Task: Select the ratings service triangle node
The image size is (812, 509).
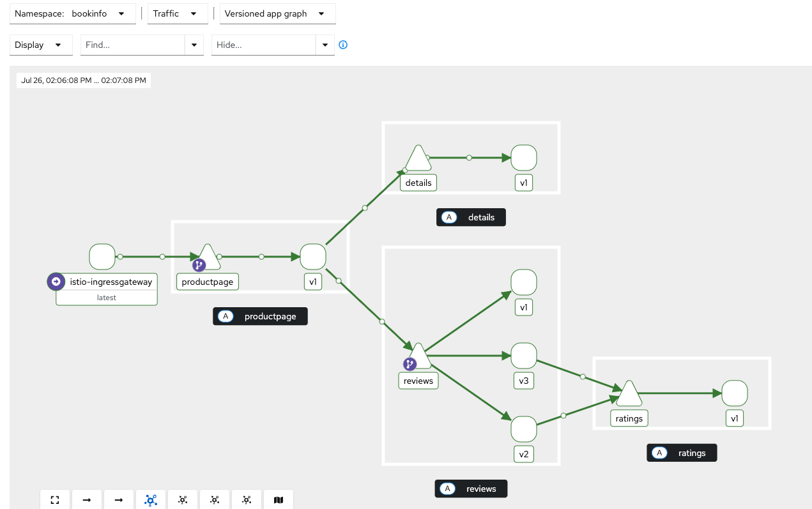Action: [629, 395]
